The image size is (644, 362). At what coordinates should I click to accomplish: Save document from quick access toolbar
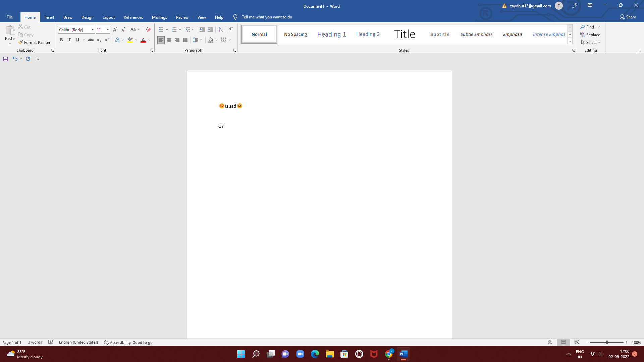(5, 59)
